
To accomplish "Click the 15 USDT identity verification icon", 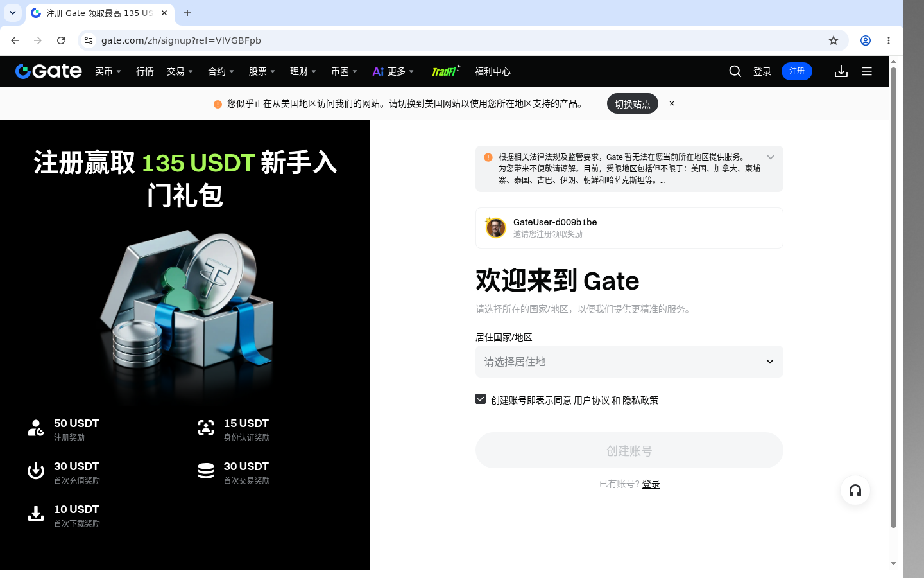I will (206, 428).
